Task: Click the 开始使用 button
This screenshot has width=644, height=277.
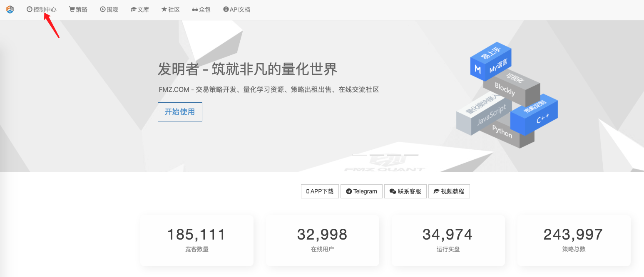Action: (x=180, y=112)
